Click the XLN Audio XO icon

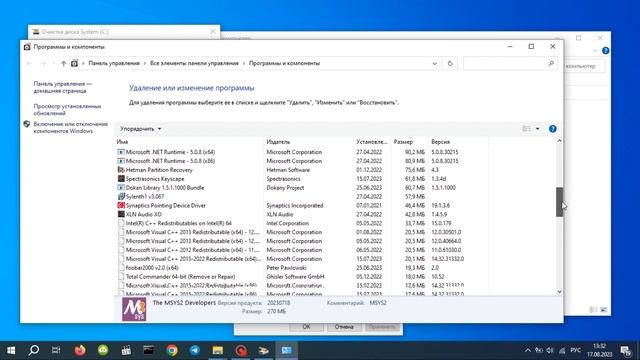click(121, 214)
